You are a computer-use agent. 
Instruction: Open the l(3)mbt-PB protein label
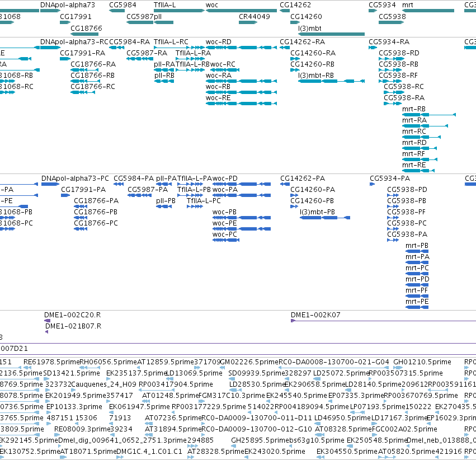[x=317, y=212]
